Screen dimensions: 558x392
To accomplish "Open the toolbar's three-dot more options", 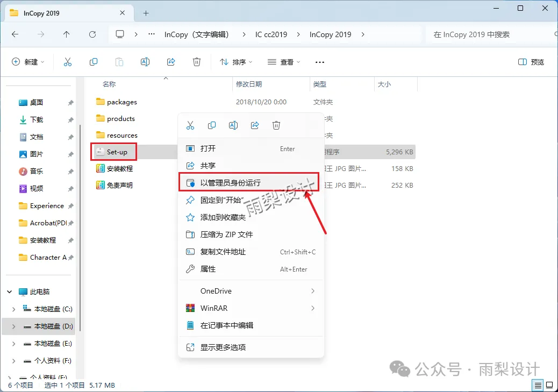I will 319,62.
